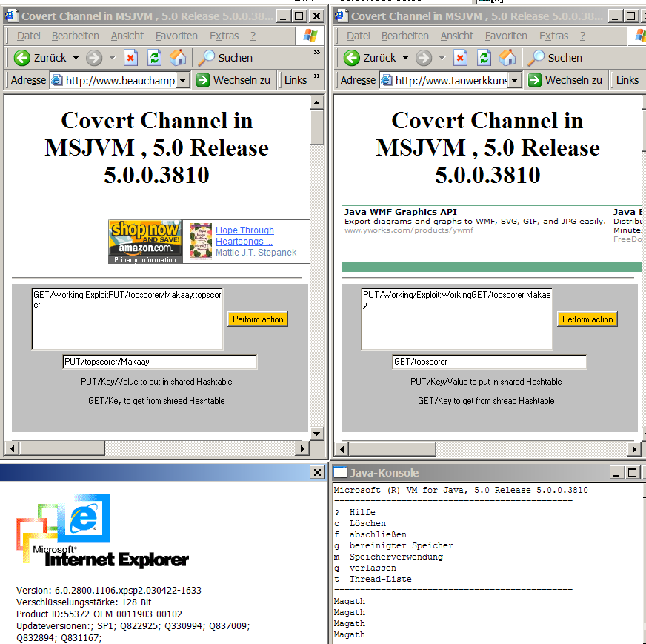
Task: Open Datei menu in left browser window
Action: click(28, 36)
